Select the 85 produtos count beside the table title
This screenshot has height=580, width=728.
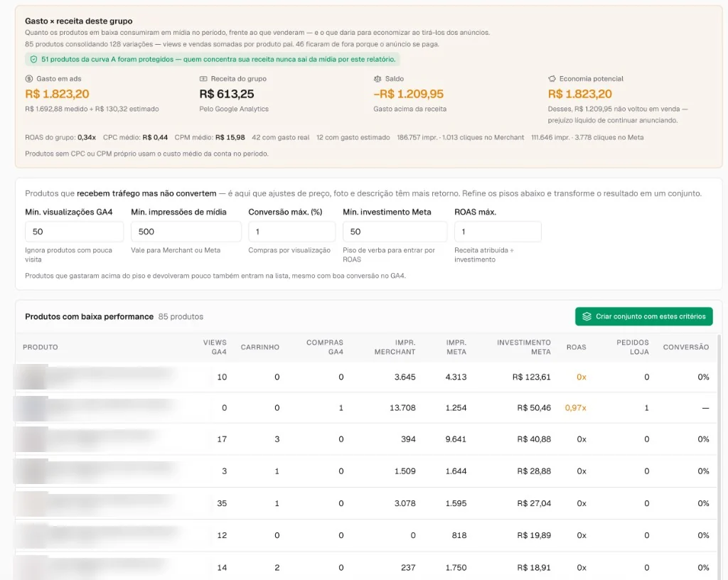click(x=181, y=316)
